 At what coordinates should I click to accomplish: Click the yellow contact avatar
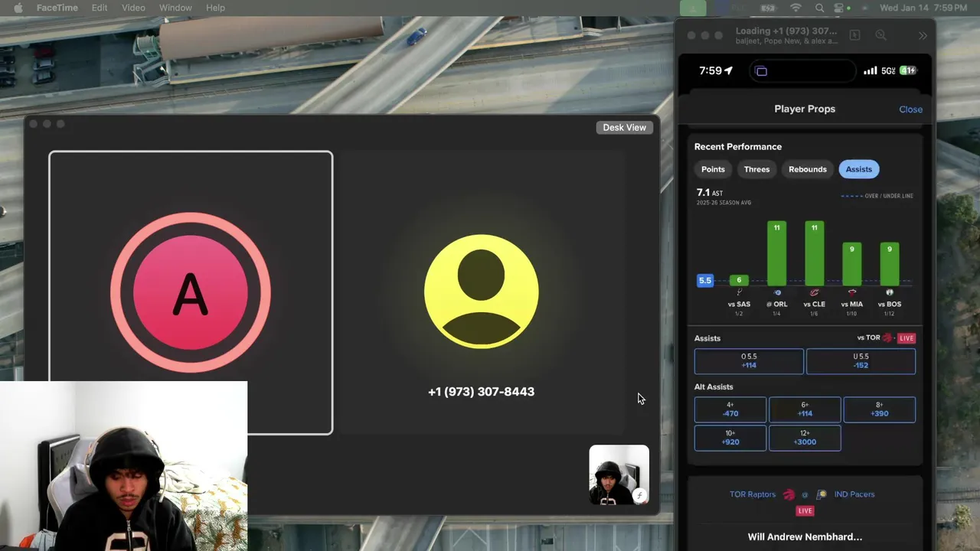click(x=481, y=292)
